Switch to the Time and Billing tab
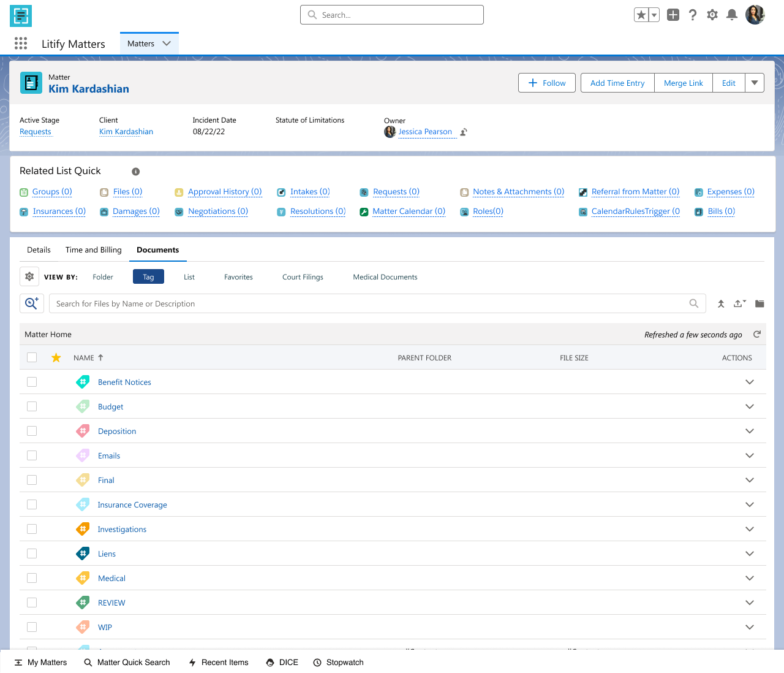Screen dimensions: 784x673 click(94, 249)
